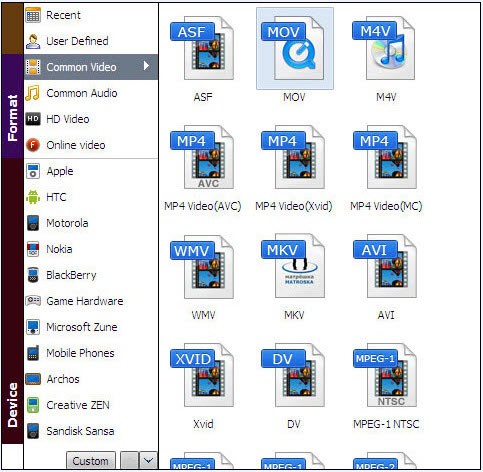Open the Microsoft Zune category
483x472 pixels.
pos(91,327)
